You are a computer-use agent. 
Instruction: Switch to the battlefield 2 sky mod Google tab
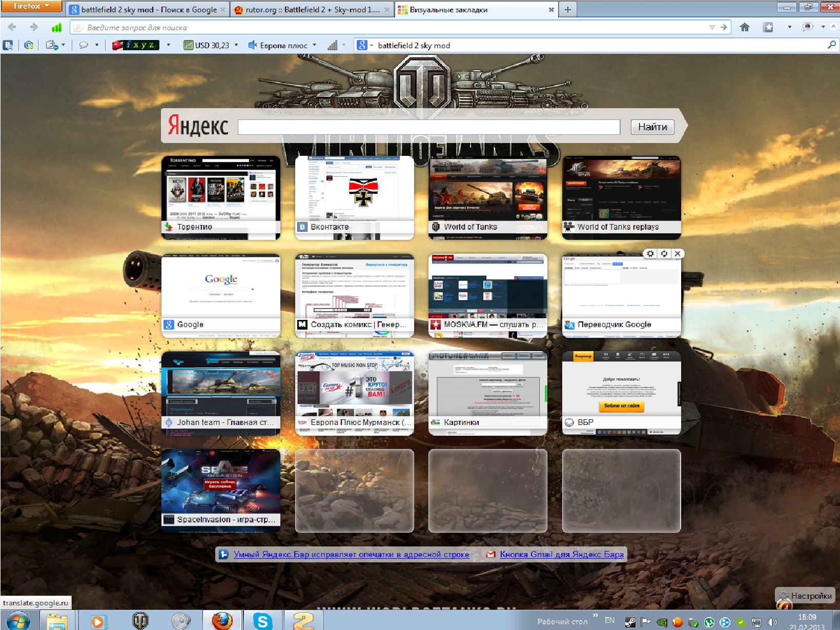148,10
